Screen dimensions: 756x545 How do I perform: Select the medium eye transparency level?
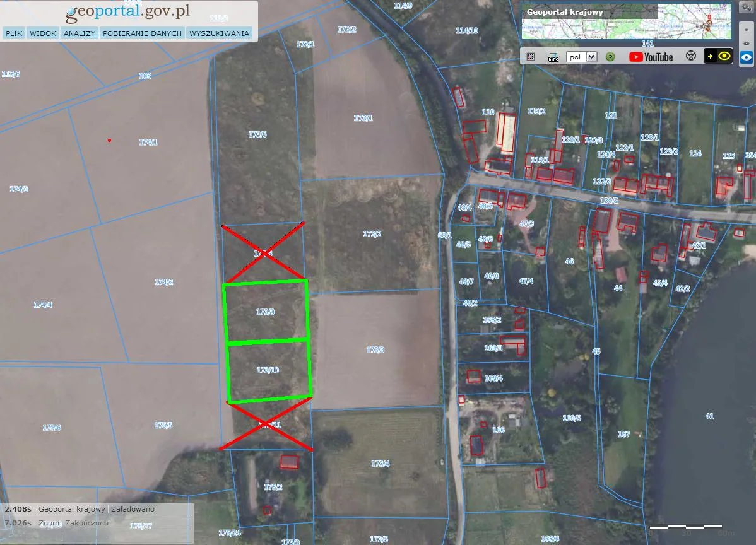point(747,42)
